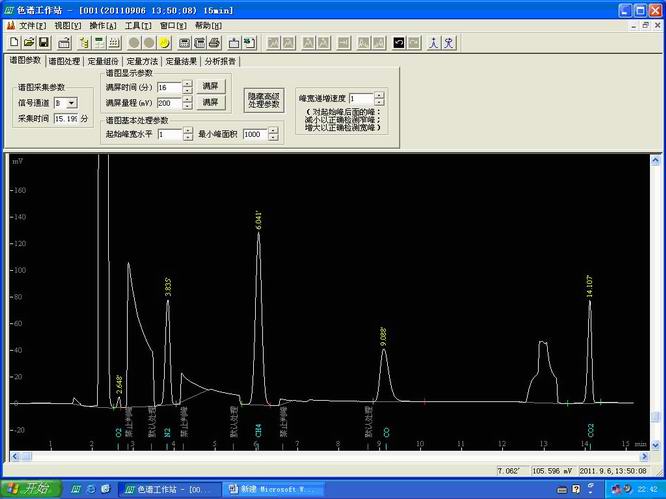Switch to the 定量结果 tab

point(181,61)
